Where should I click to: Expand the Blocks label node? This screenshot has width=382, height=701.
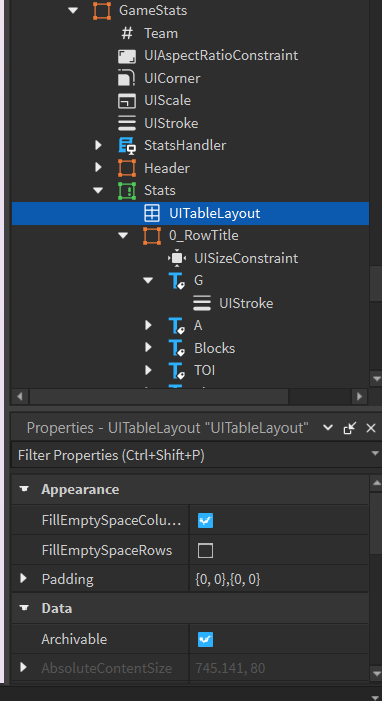(149, 348)
